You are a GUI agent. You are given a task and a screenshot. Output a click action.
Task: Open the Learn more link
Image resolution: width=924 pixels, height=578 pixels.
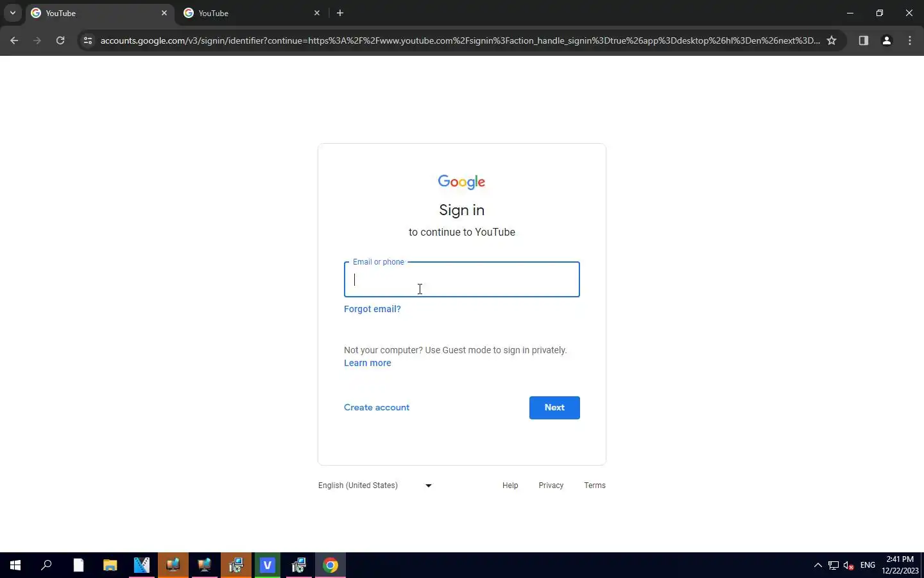[x=368, y=363]
